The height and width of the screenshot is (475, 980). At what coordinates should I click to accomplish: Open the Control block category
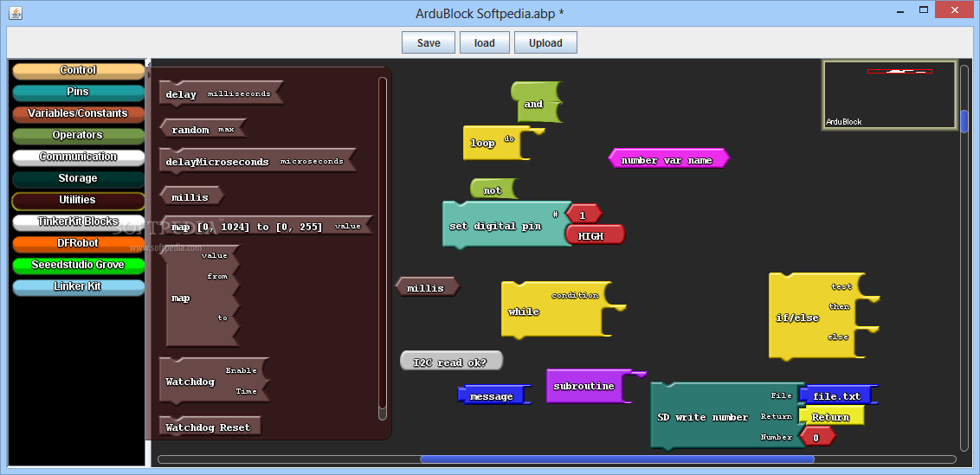(x=78, y=71)
